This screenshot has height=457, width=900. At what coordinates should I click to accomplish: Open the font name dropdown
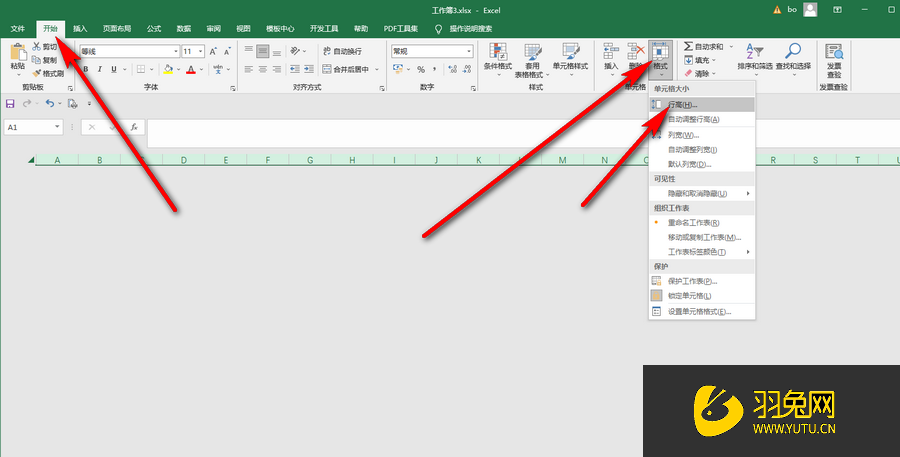coord(175,51)
